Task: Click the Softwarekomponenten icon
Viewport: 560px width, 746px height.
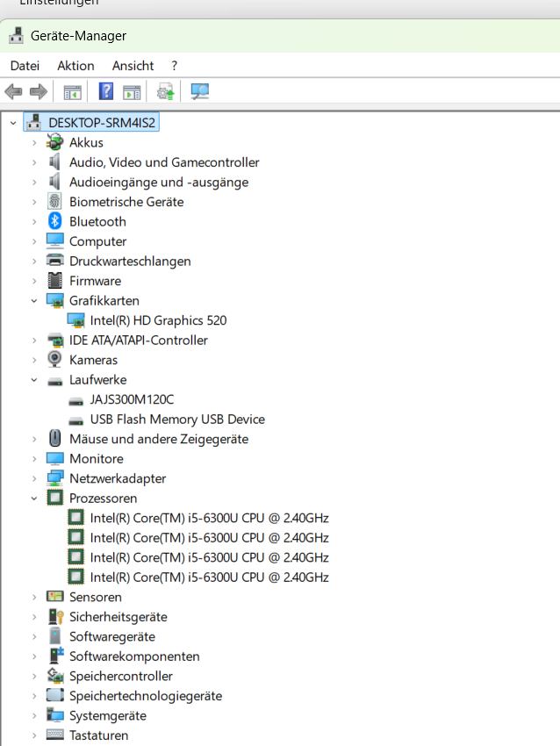Action: 55,656
